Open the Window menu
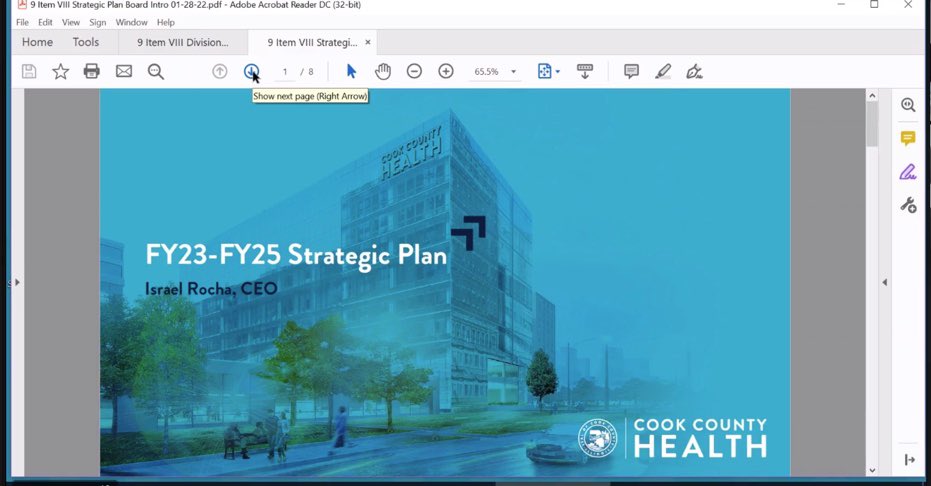 [131, 23]
